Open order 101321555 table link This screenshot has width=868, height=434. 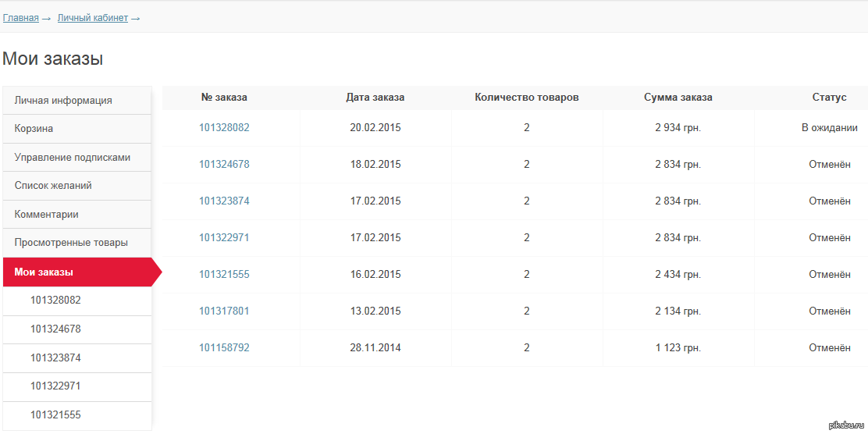224,274
